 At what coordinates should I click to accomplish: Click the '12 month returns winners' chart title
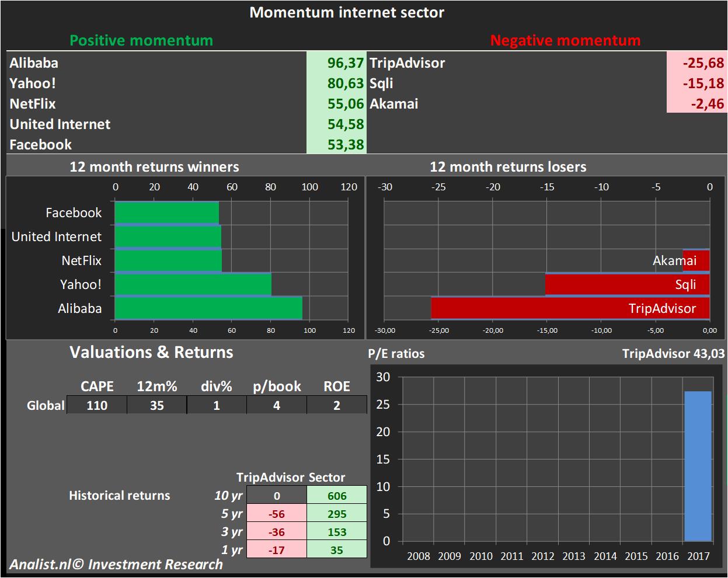154,167
